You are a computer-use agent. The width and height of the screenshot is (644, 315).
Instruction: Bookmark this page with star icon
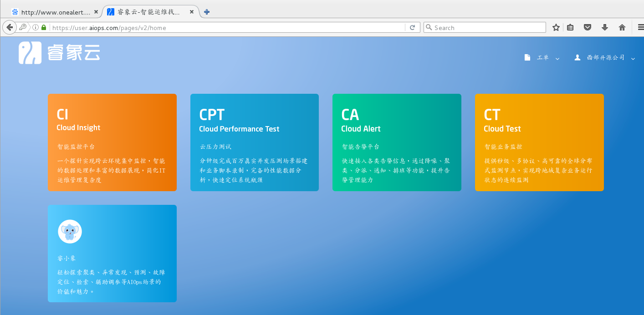[x=556, y=27]
